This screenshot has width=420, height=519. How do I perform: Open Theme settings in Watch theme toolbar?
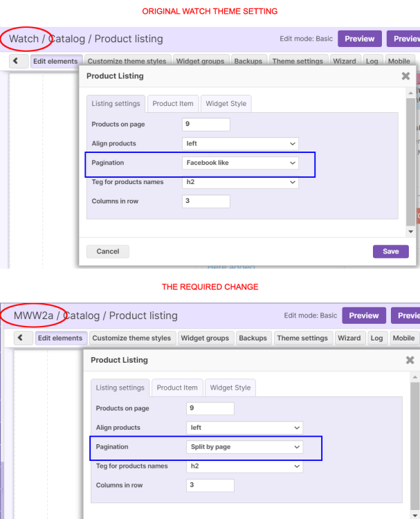[x=298, y=61]
